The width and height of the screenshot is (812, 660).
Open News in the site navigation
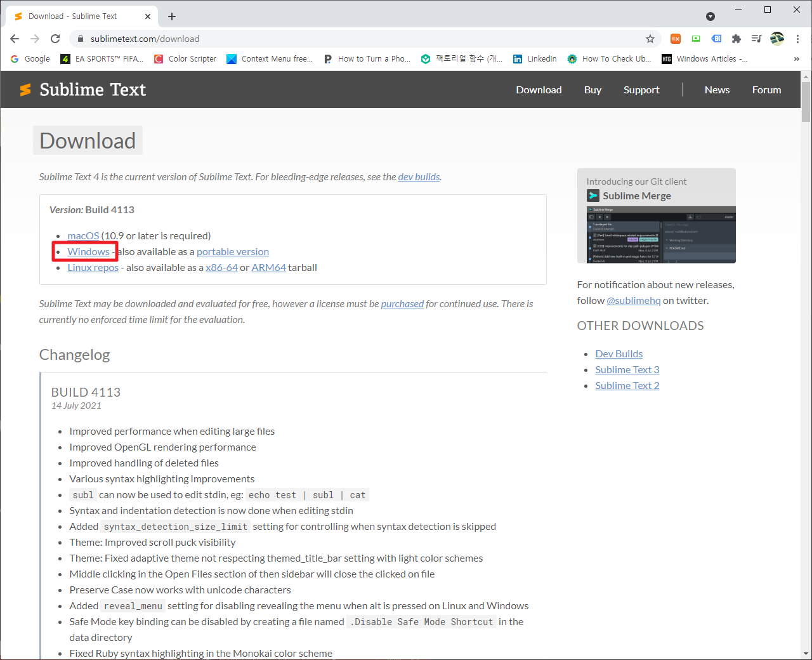(x=717, y=90)
